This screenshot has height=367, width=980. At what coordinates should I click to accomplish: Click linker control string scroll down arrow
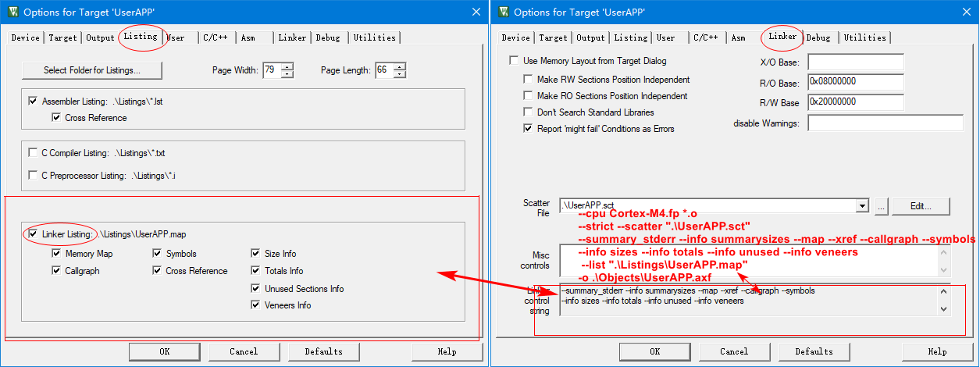[x=945, y=309]
